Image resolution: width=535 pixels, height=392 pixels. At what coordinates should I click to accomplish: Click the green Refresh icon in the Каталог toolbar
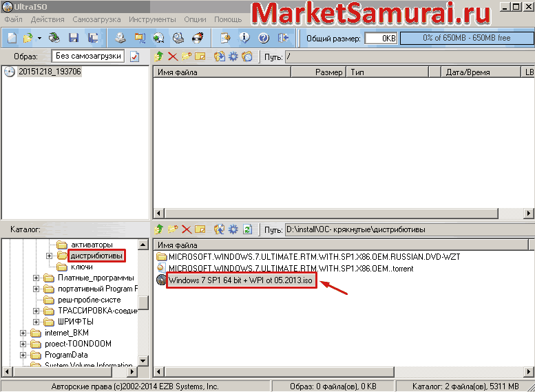[x=247, y=229]
